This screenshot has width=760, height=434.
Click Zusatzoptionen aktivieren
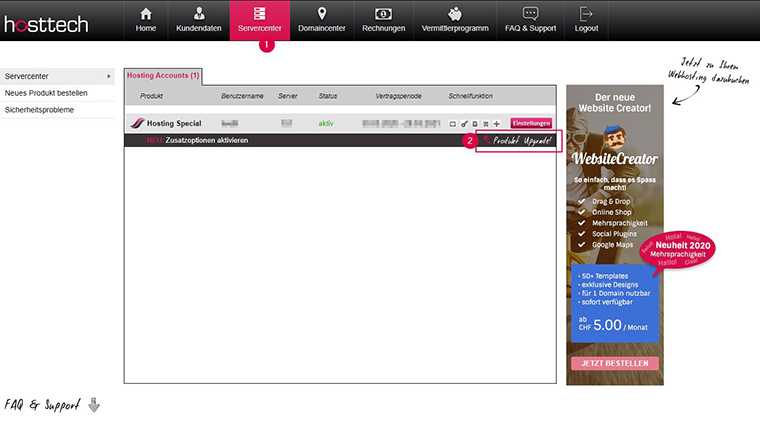[206, 140]
